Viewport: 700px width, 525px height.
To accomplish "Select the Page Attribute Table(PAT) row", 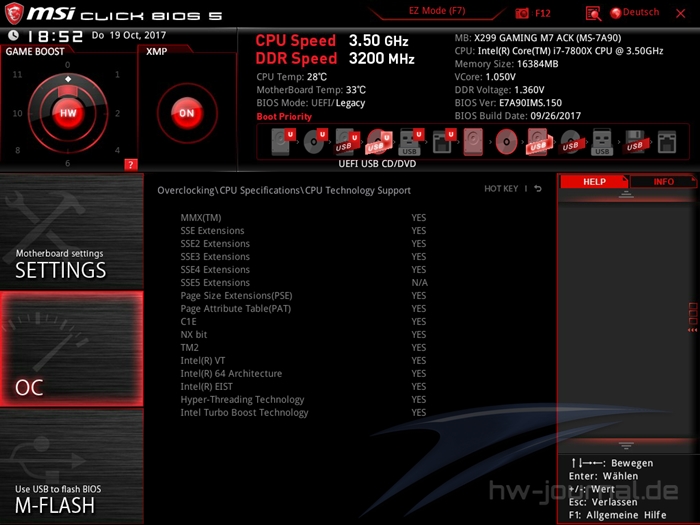I will pyautogui.click(x=304, y=308).
